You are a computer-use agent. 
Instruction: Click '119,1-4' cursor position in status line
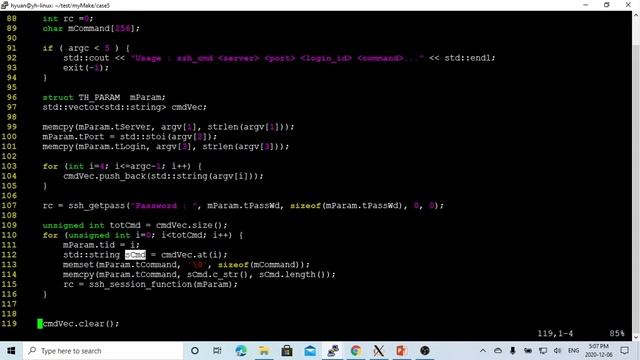coord(555,333)
